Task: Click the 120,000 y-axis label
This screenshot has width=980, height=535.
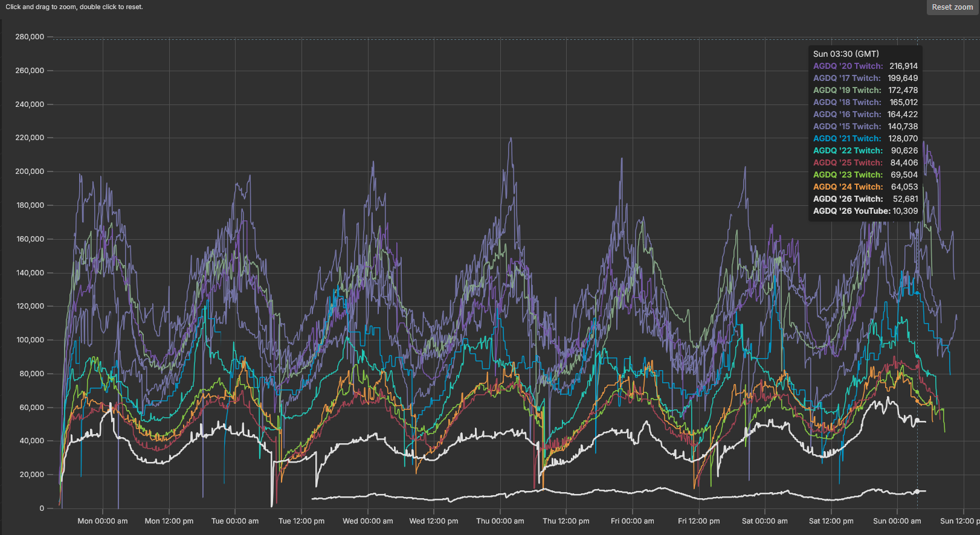Action: tap(30, 306)
